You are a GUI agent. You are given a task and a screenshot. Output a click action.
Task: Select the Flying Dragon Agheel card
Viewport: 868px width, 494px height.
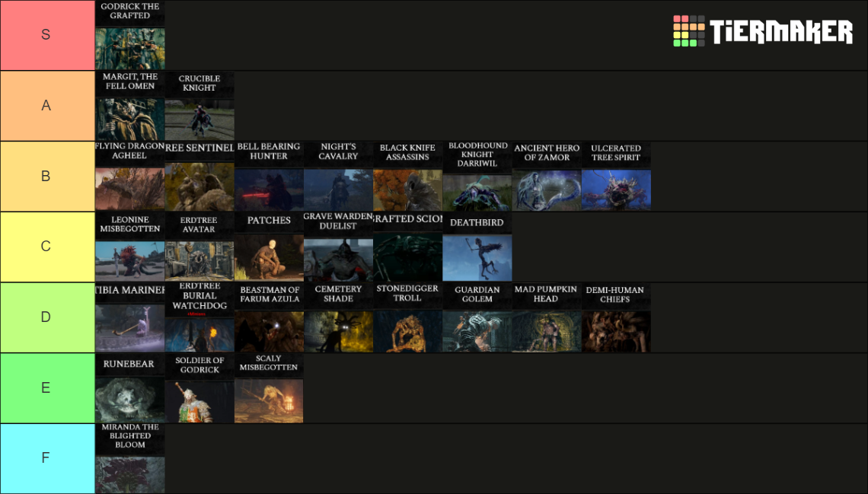click(130, 176)
